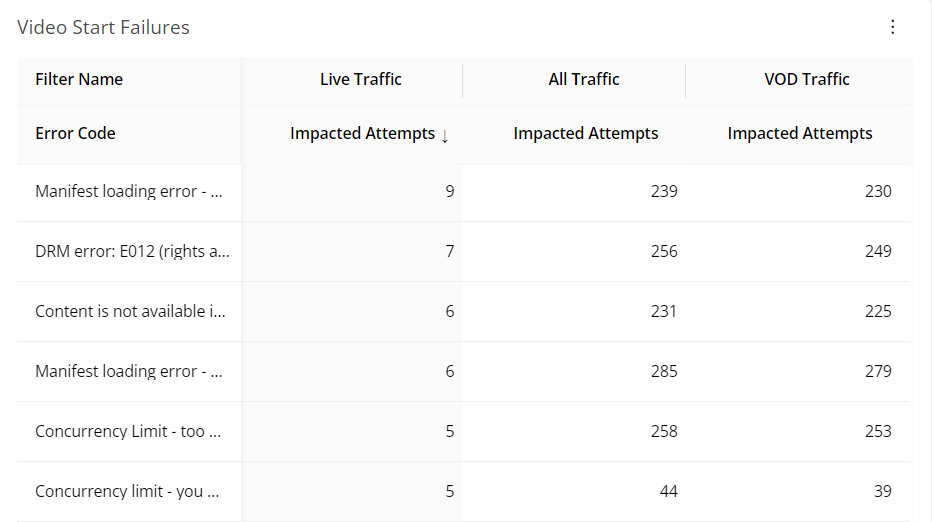Click All Traffic value 44
Viewport: 932px width, 522px height.
point(669,492)
